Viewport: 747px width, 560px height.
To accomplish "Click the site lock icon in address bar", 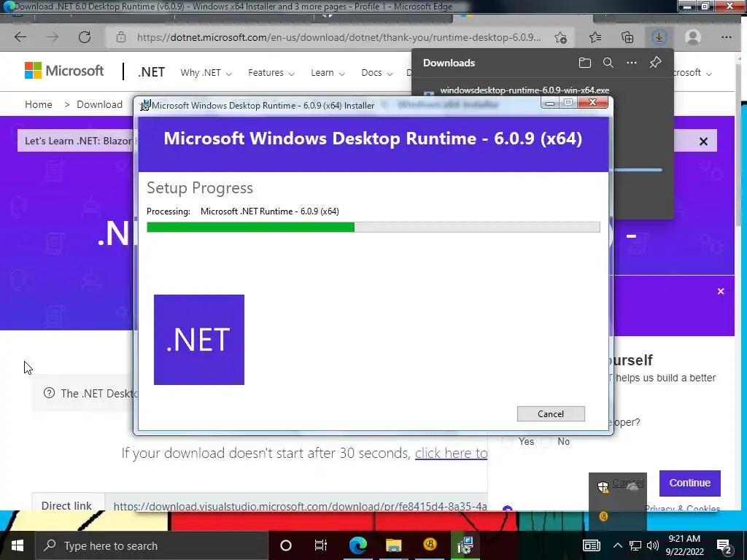I will coord(121,37).
